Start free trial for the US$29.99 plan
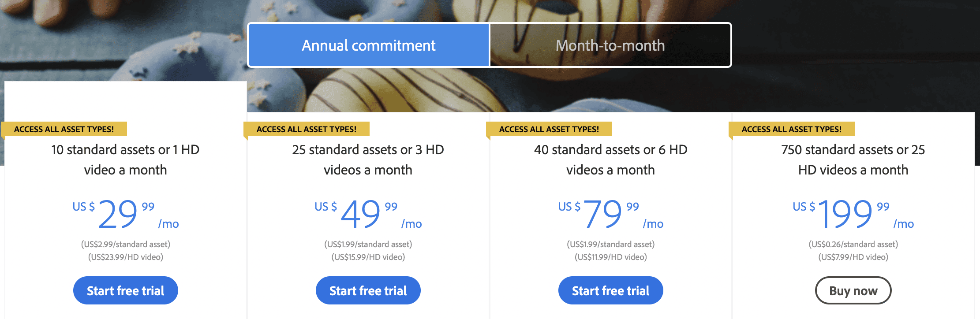 click(x=125, y=291)
